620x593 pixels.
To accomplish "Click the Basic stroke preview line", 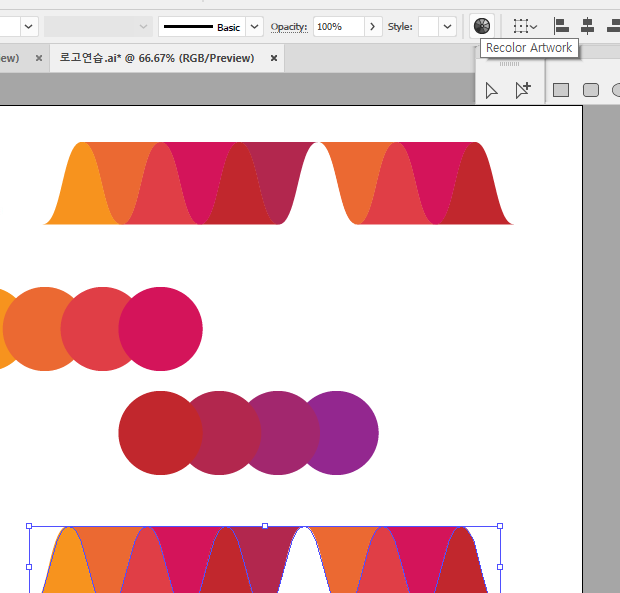I will pyautogui.click(x=188, y=26).
